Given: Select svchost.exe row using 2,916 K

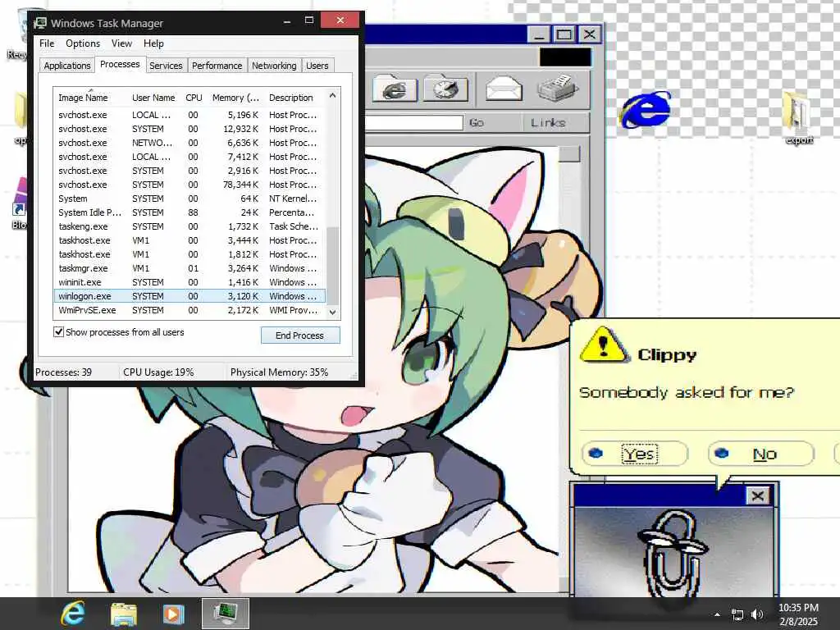Looking at the screenshot, I should [189, 171].
